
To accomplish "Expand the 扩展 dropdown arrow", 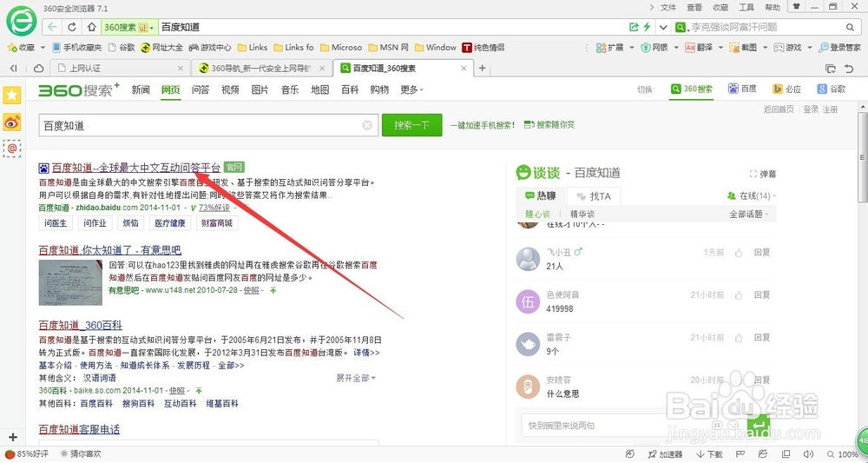I will point(630,48).
